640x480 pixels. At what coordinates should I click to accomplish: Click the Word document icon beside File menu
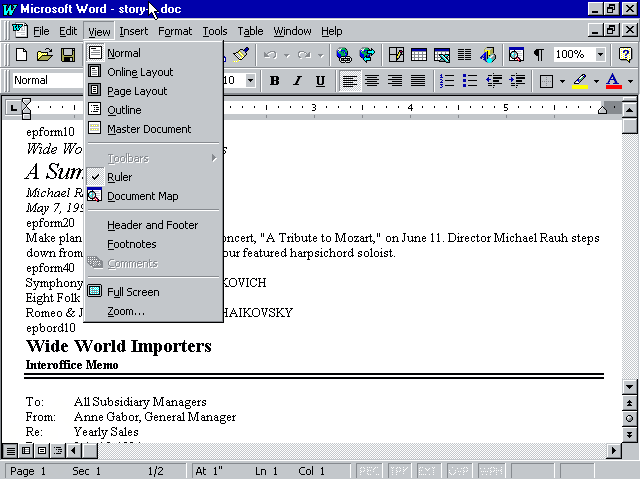click(19, 31)
